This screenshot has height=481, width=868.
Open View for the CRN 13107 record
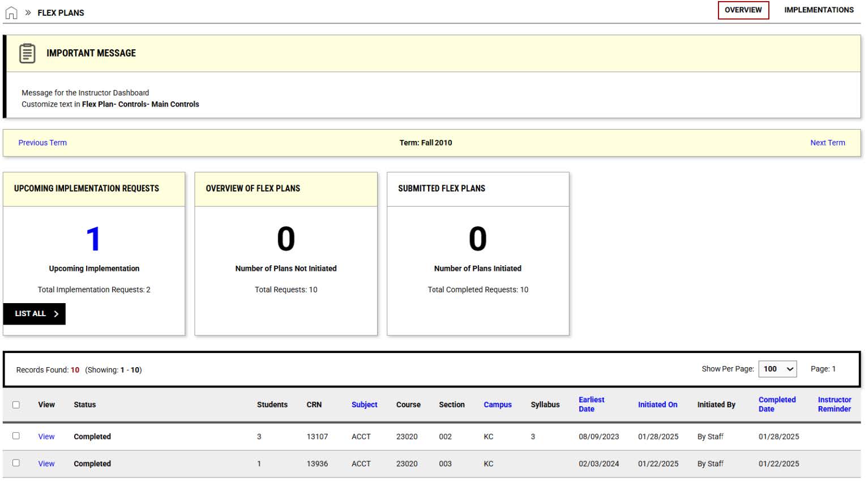coord(46,436)
